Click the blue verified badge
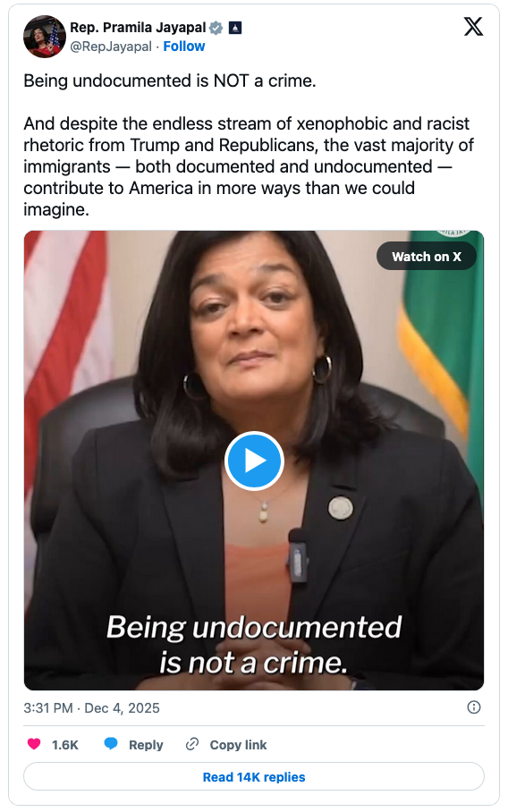This screenshot has width=508, height=812. point(216,28)
